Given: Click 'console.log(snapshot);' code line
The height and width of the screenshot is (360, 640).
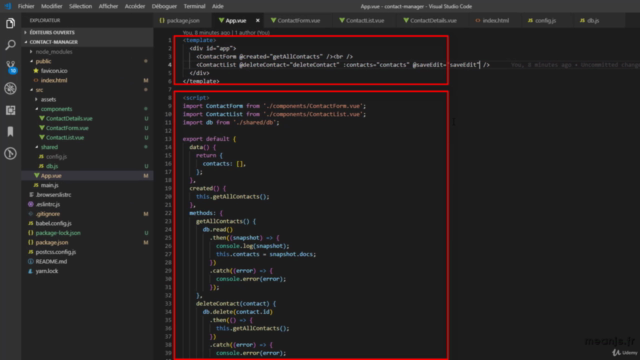Looking at the screenshot, I should 253,246.
